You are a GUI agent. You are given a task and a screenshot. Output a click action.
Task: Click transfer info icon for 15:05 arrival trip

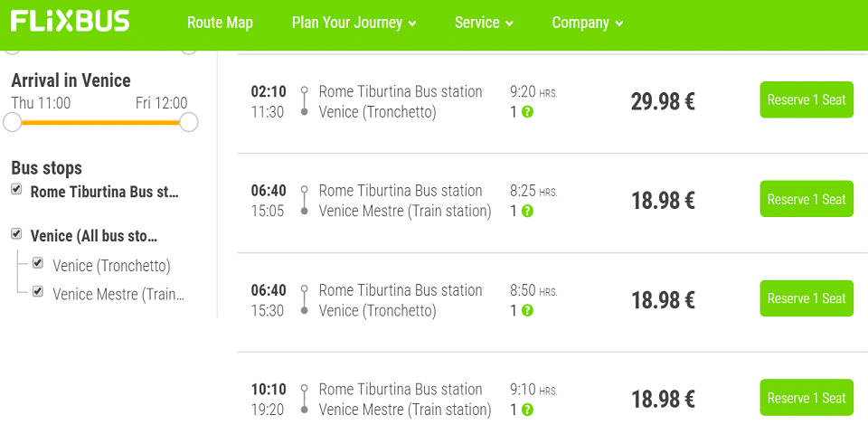(x=527, y=211)
